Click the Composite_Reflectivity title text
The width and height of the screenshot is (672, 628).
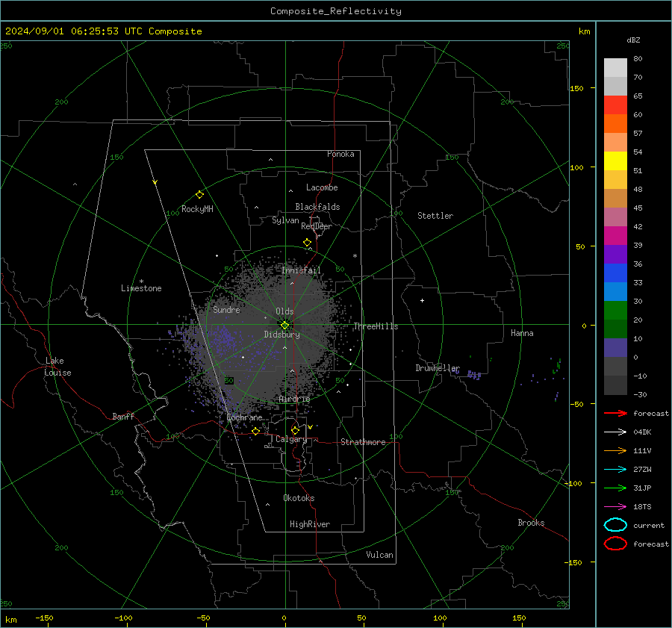tap(336, 11)
